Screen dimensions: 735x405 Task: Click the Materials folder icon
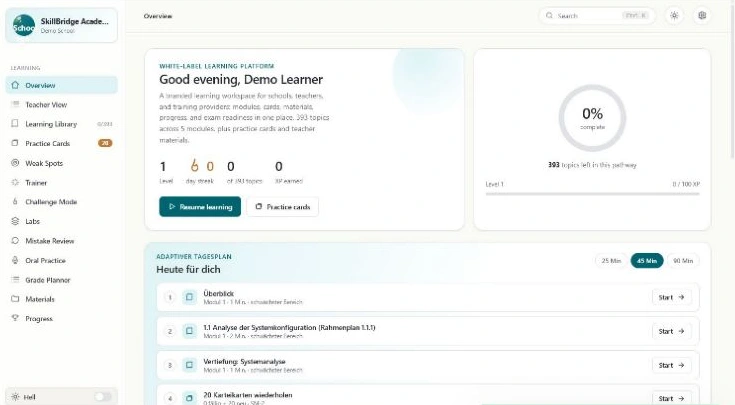click(15, 299)
